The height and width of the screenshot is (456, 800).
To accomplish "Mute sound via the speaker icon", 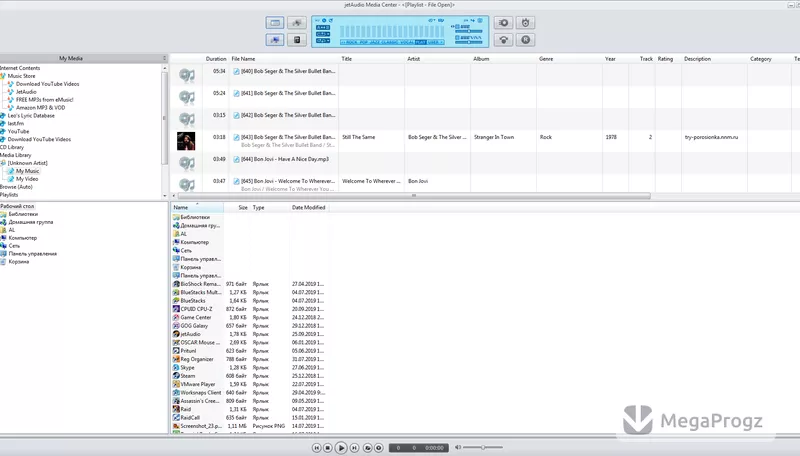I will [x=458, y=447].
